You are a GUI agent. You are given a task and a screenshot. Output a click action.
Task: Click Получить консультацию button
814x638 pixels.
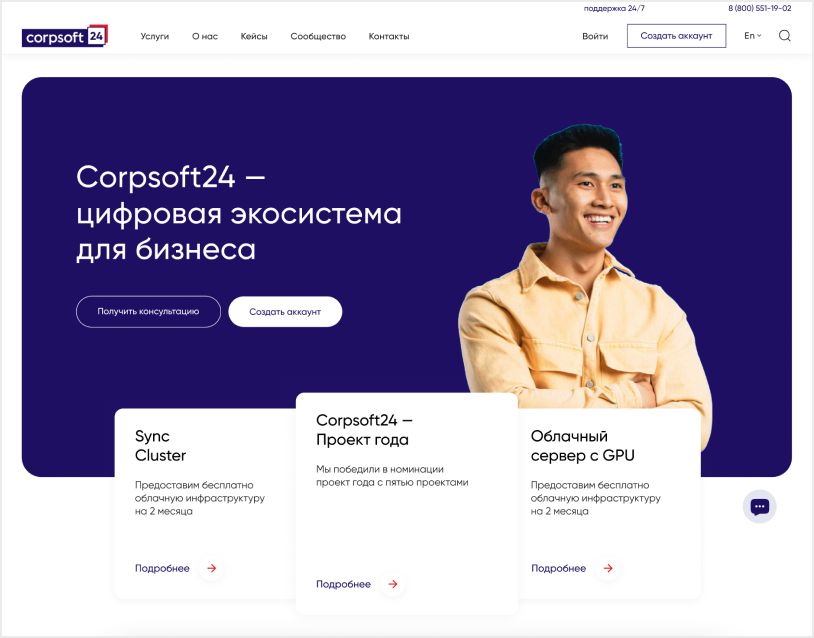148,311
